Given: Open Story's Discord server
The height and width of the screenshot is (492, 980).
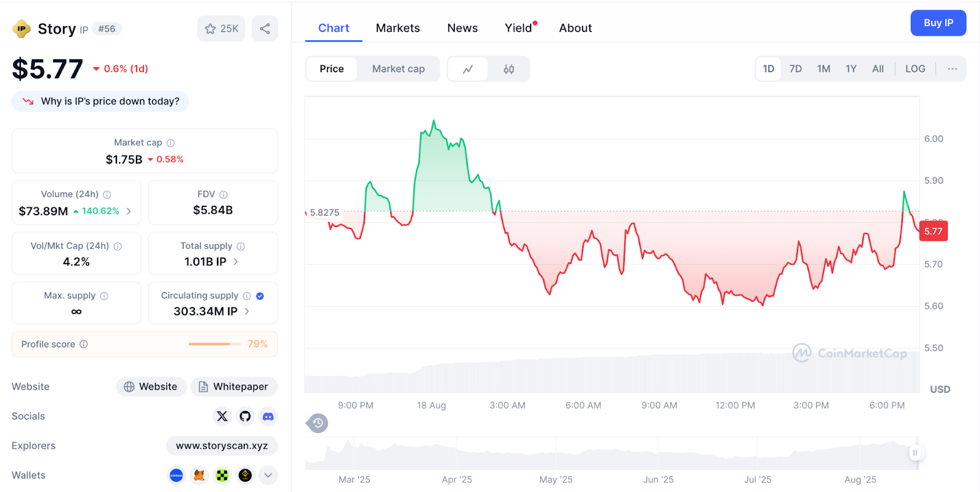Looking at the screenshot, I should point(268,417).
